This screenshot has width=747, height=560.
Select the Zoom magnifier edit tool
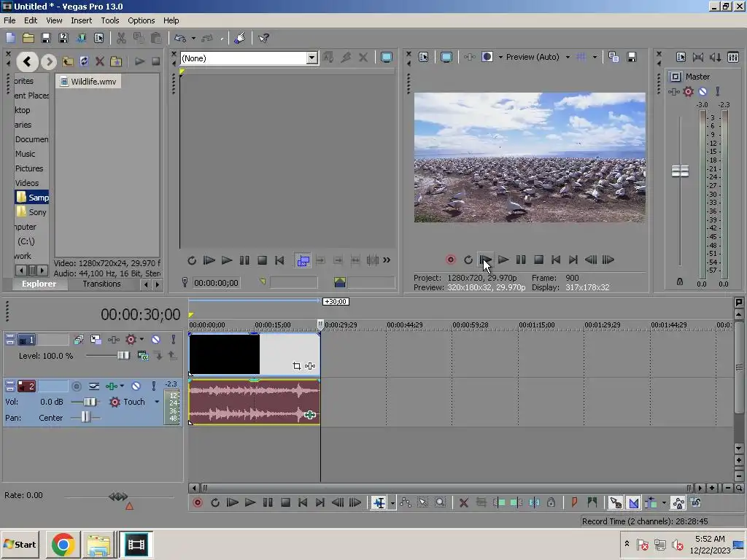(440, 502)
